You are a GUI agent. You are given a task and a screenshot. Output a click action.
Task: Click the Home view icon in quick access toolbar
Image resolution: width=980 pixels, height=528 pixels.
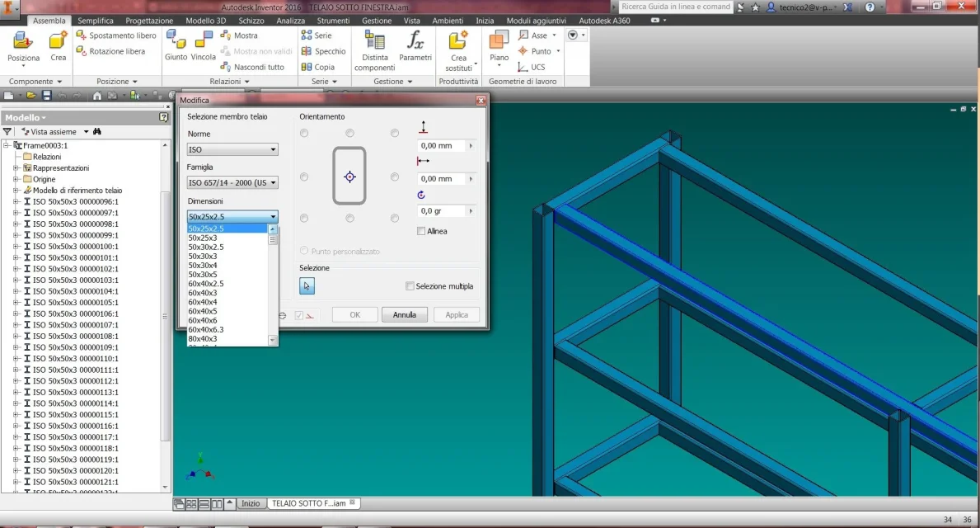97,95
